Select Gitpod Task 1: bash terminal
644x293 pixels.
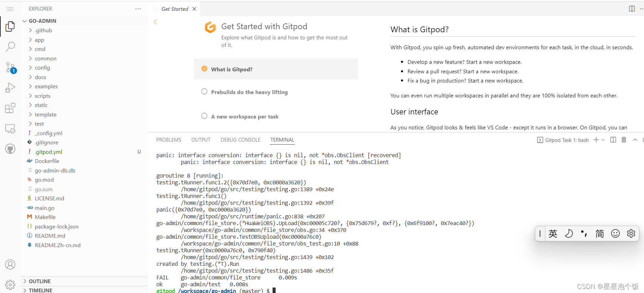click(563, 140)
